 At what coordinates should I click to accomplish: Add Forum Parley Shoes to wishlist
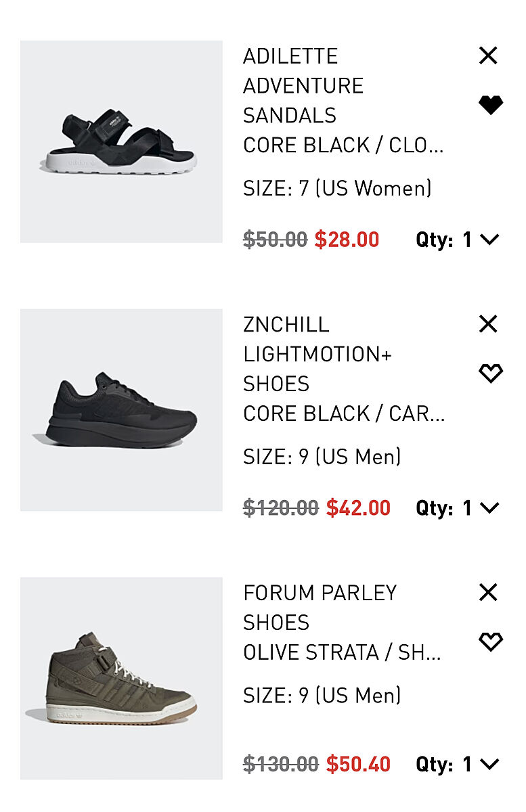click(x=490, y=641)
